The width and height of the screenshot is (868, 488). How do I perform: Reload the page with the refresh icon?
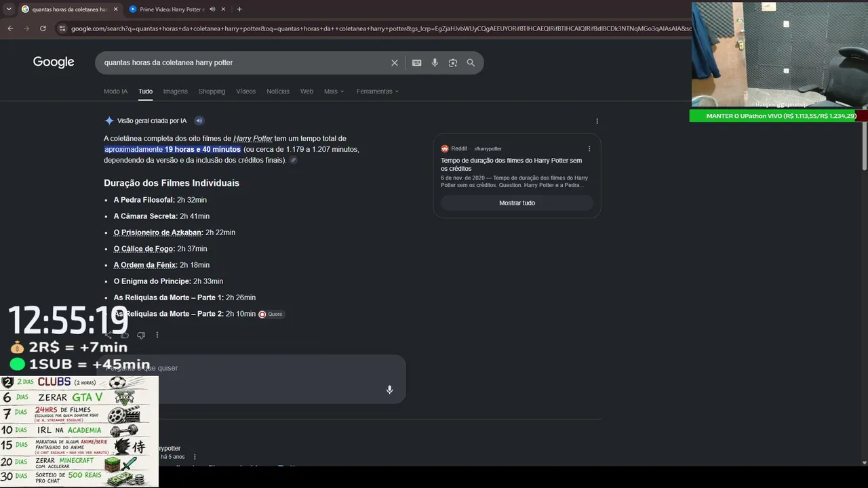pos(43,28)
